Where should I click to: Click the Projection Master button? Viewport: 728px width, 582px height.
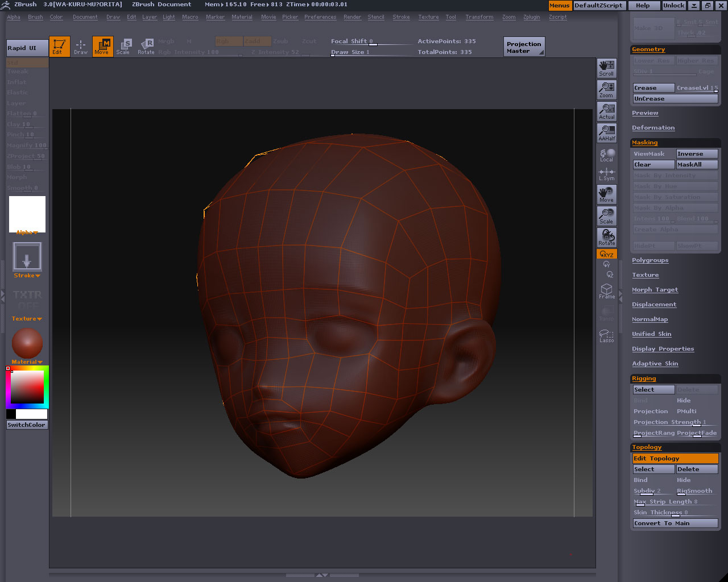[x=524, y=47]
